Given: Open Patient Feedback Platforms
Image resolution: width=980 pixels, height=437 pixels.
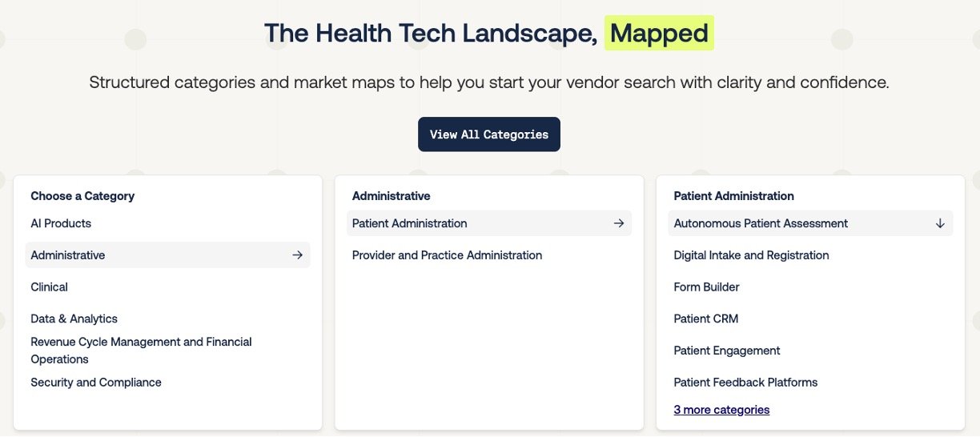Looking at the screenshot, I should click(745, 383).
